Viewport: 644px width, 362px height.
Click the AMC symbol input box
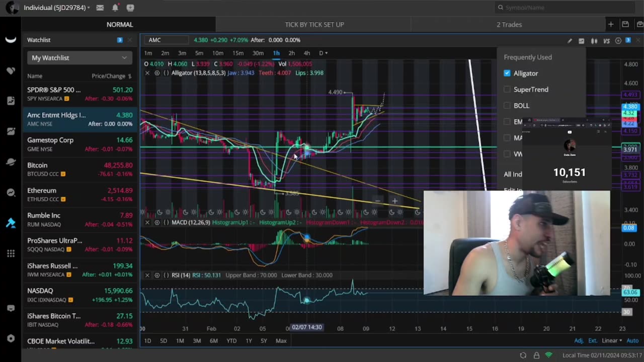166,40
